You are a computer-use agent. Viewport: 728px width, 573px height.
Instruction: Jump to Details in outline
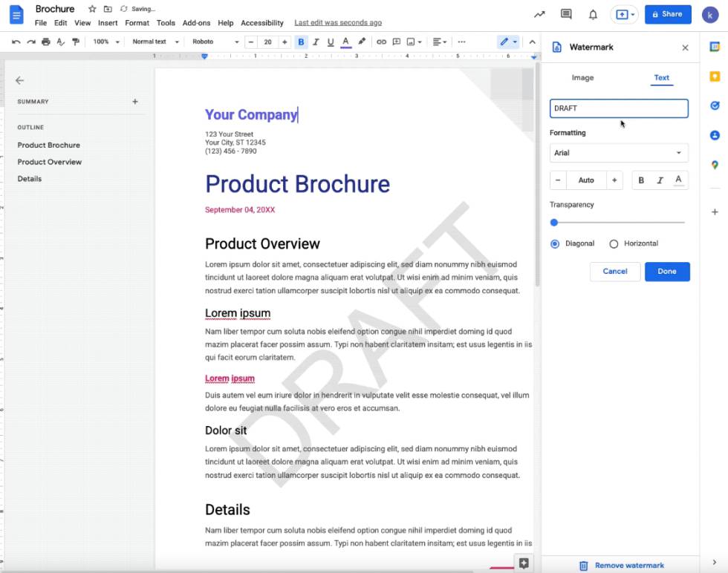(x=30, y=179)
